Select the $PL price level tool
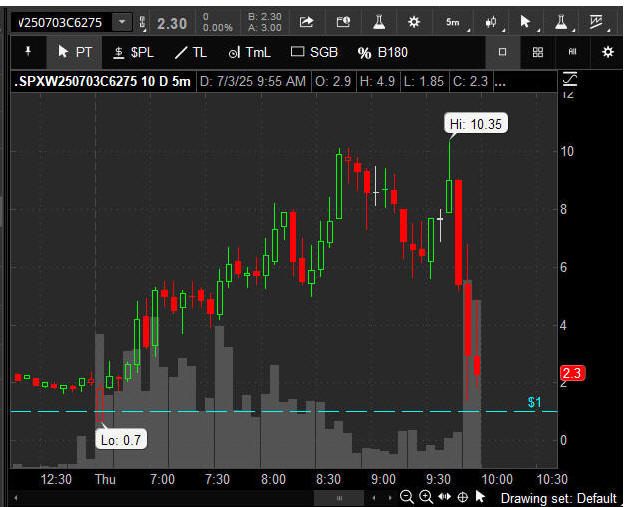This screenshot has height=507, width=625. [133, 52]
